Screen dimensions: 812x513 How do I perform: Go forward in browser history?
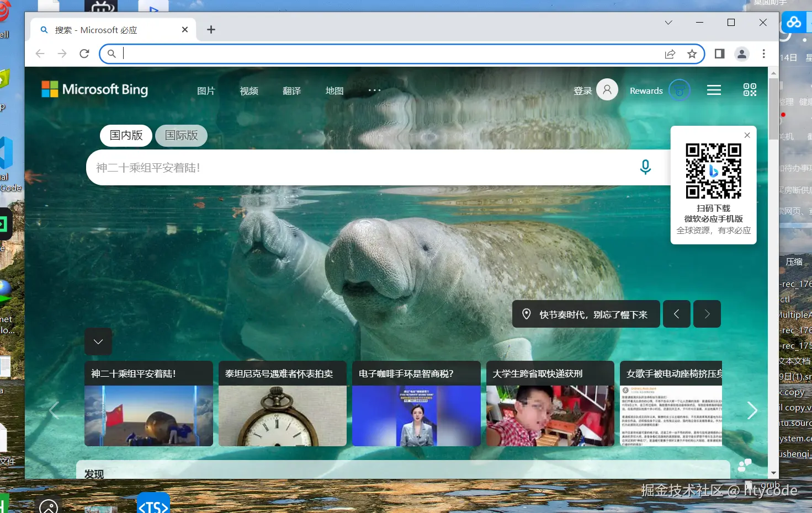pyautogui.click(x=62, y=54)
